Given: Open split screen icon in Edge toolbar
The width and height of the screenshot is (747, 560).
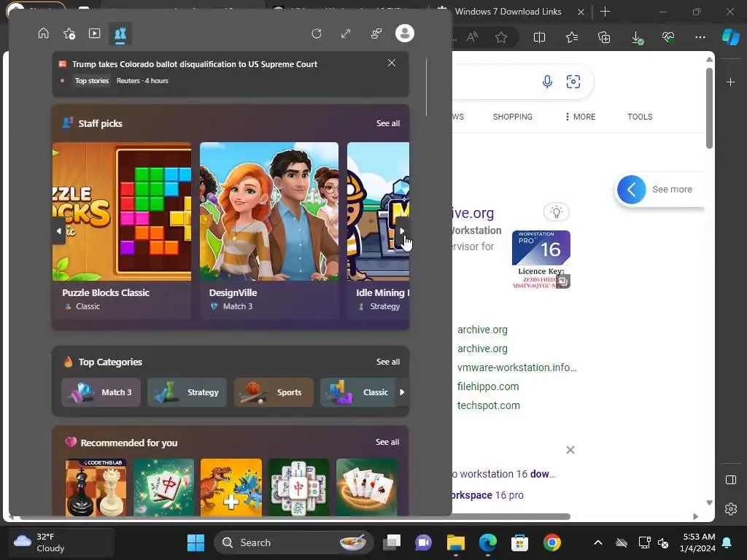Looking at the screenshot, I should 539,37.
